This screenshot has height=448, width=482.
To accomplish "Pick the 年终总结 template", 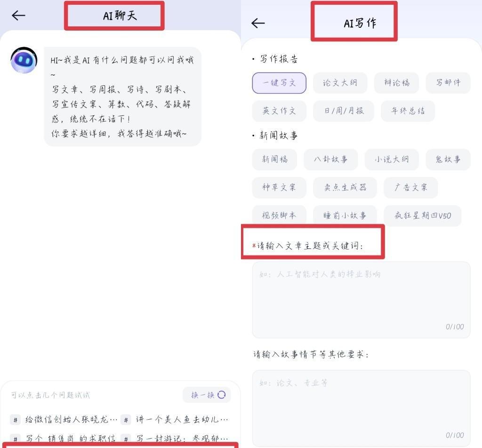I will tap(408, 111).
